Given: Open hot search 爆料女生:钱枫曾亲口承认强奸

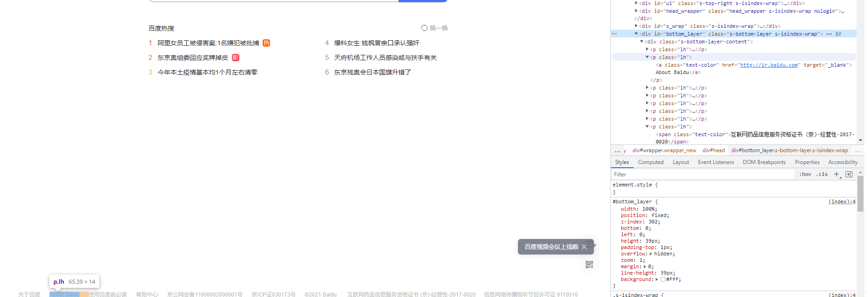Looking at the screenshot, I should click(x=377, y=43).
